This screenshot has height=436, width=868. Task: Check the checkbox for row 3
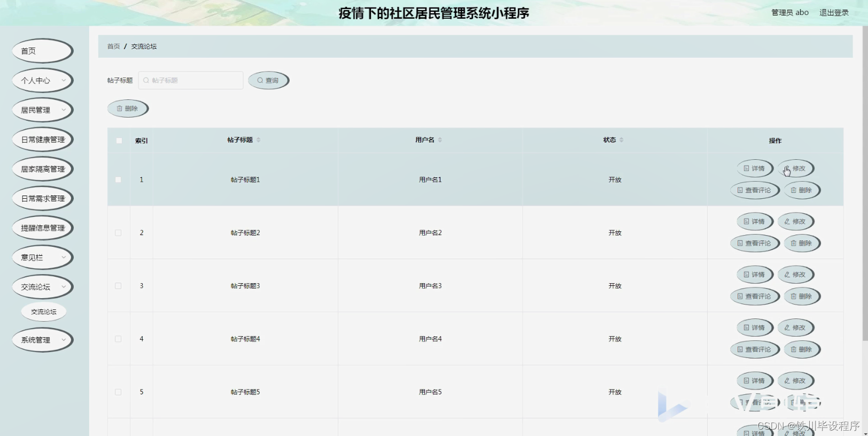pos(118,286)
